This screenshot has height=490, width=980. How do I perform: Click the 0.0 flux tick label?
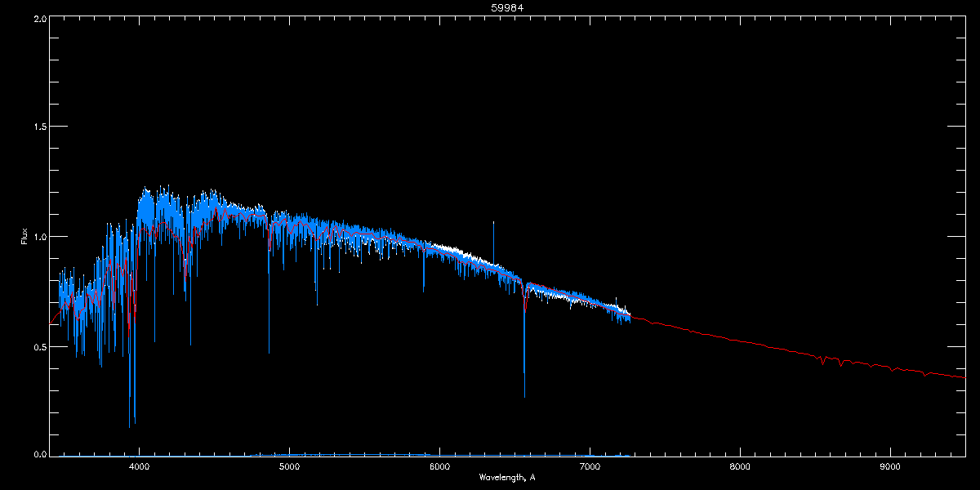(38, 454)
